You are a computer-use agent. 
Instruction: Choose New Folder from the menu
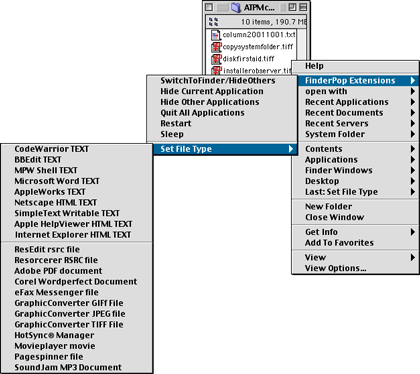355,206
